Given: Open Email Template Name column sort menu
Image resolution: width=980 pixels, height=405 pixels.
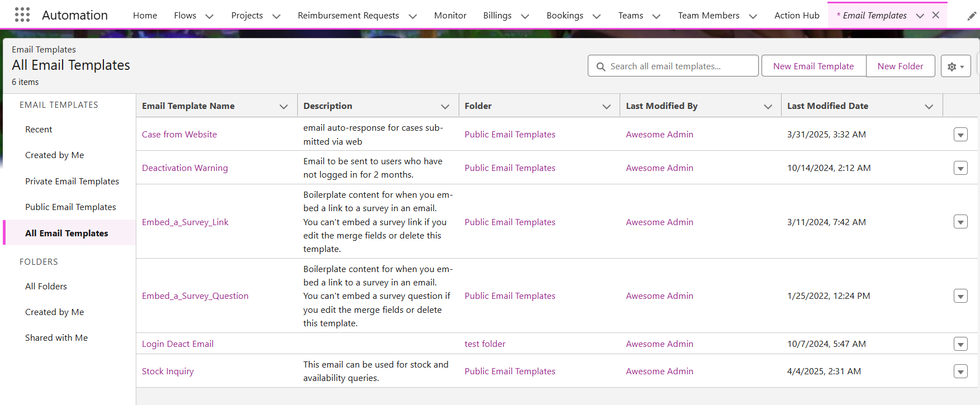Looking at the screenshot, I should coord(284,106).
